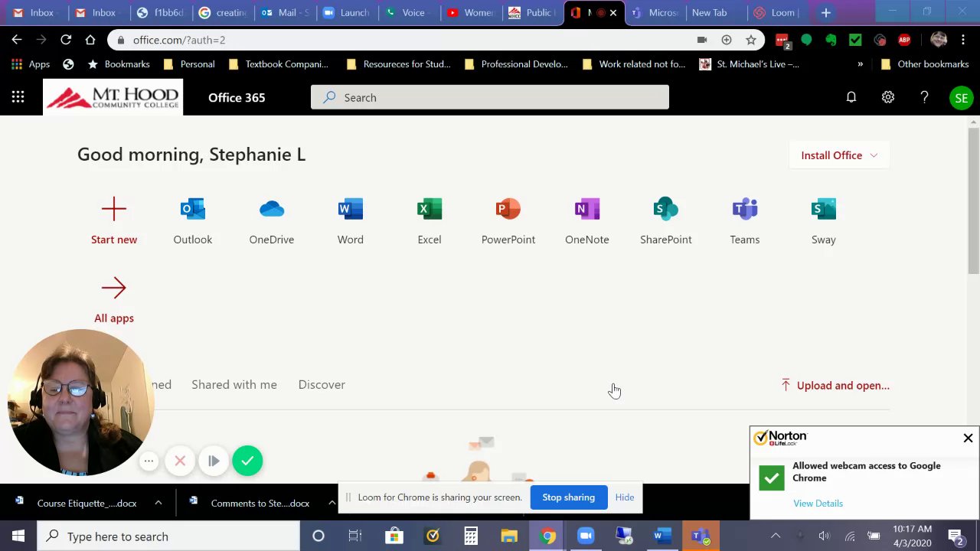
Task: Finish the Loom recording with the green check
Action: click(x=247, y=461)
